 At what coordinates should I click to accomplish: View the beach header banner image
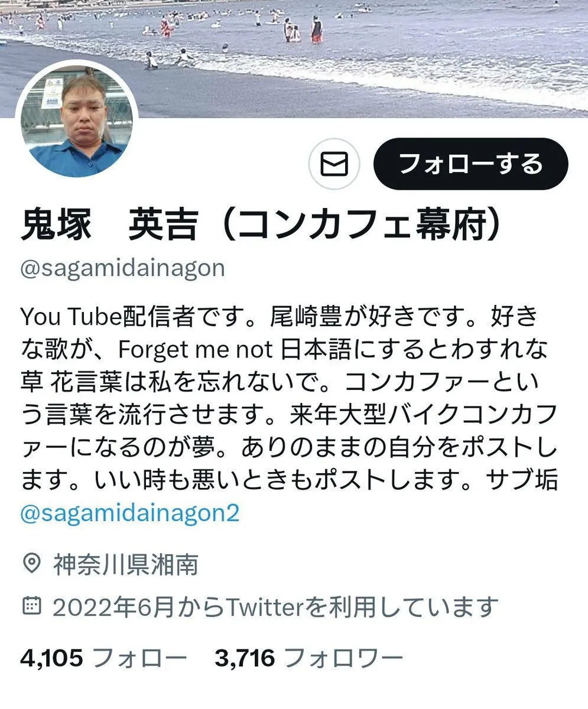[294, 58]
